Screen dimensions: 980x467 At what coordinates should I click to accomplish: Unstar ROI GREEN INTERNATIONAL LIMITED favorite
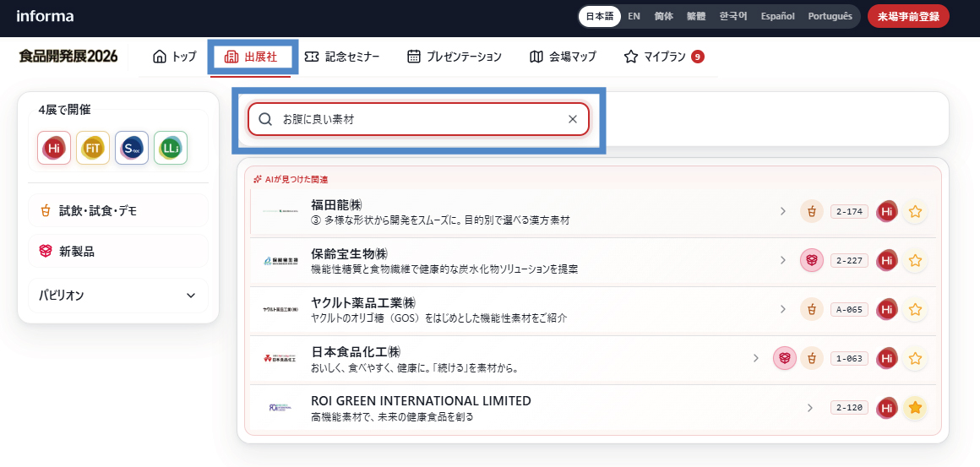click(x=915, y=408)
